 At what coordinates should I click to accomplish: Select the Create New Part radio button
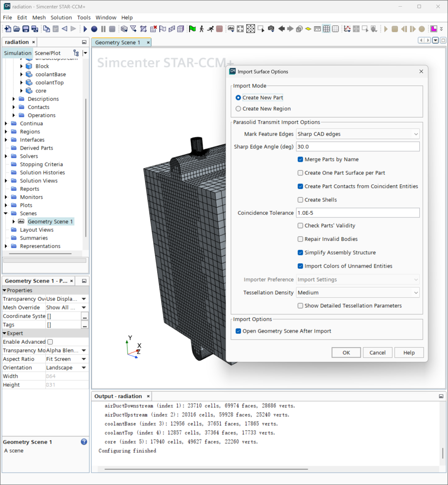click(x=238, y=98)
